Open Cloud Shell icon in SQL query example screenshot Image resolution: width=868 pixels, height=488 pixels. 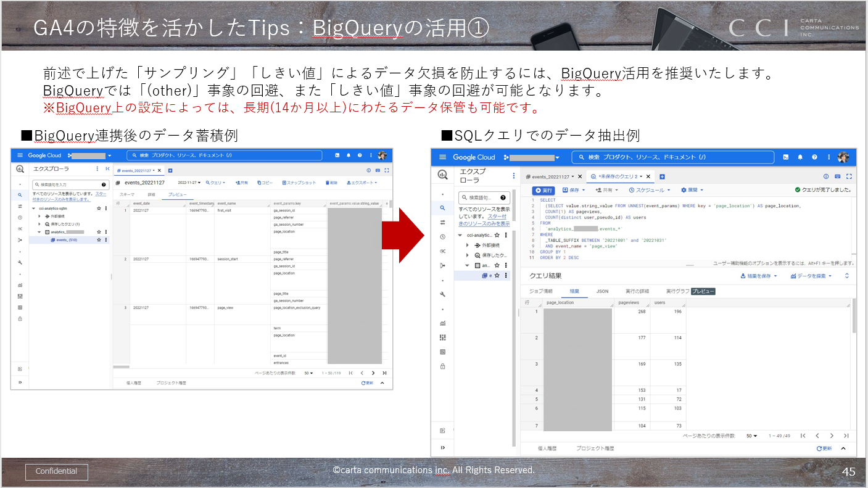tap(785, 157)
